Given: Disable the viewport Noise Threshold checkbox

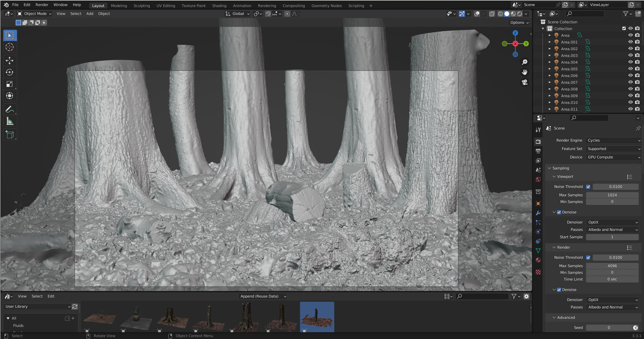Looking at the screenshot, I should 588,187.
